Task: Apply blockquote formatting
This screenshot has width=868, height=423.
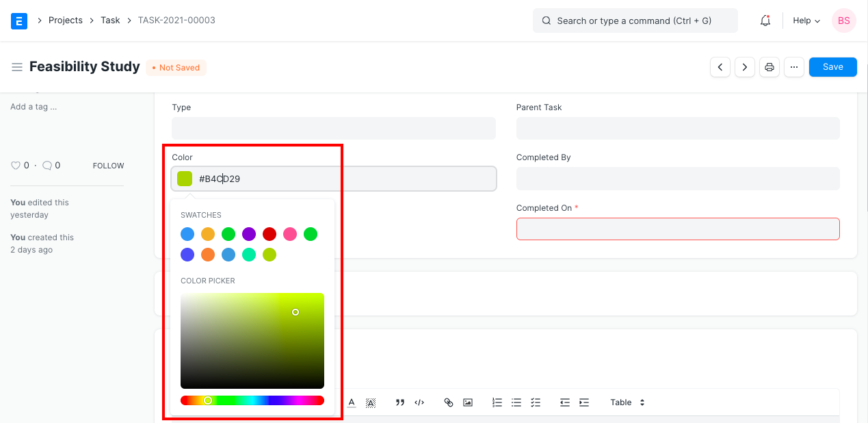Action: [399, 402]
